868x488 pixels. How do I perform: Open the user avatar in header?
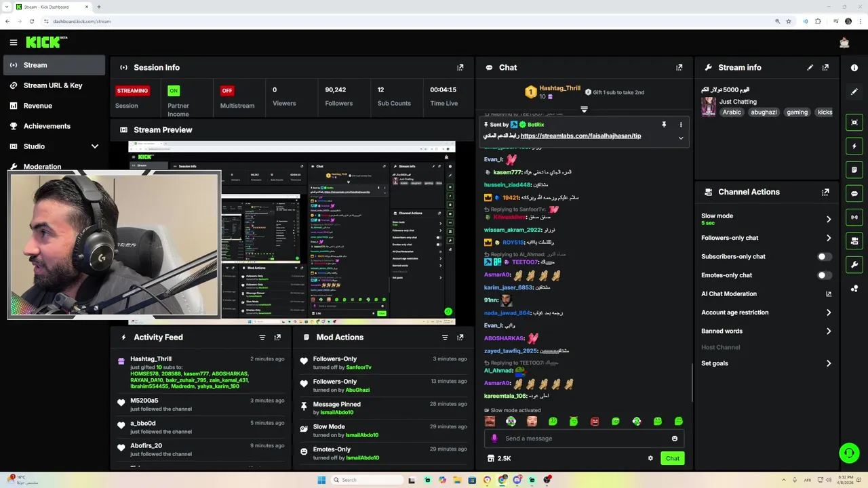[x=844, y=43]
